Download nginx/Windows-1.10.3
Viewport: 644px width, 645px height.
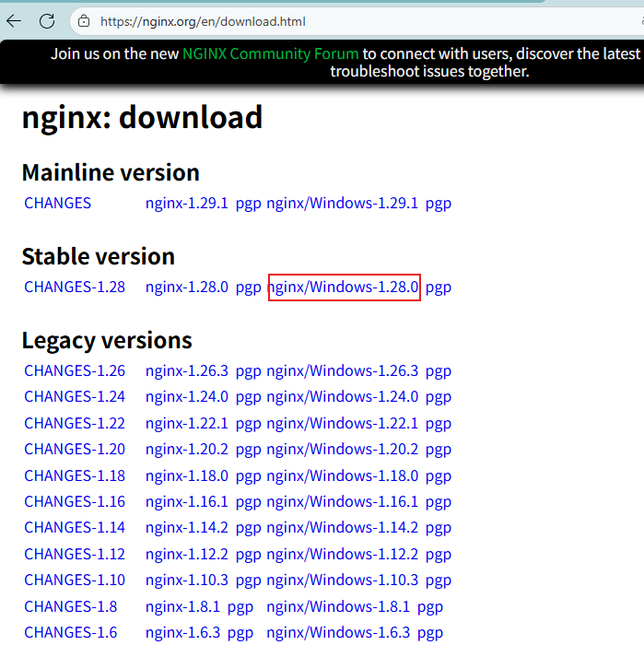pyautogui.click(x=342, y=580)
